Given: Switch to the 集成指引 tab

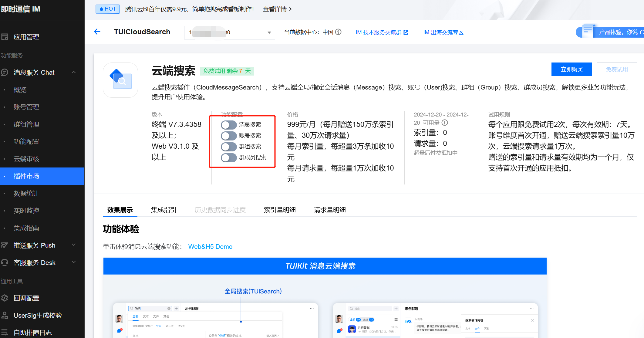Looking at the screenshot, I should click(164, 210).
